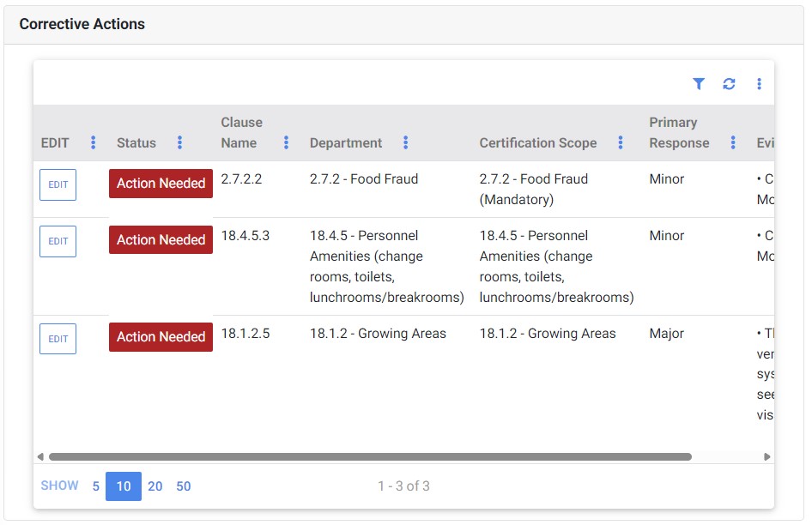Open Clause Name column options menu
The image size is (812, 525).
click(286, 142)
